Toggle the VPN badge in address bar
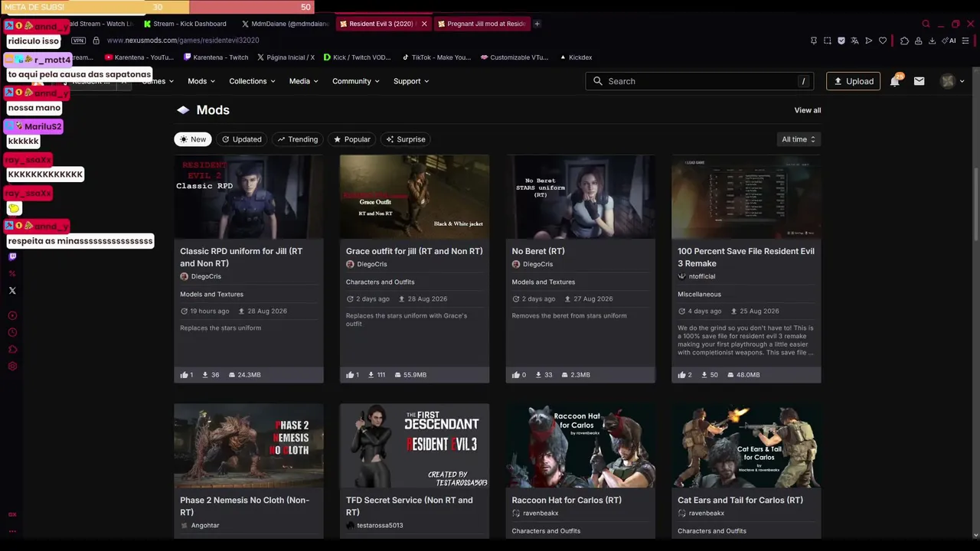This screenshot has width=980, height=551. [x=78, y=41]
